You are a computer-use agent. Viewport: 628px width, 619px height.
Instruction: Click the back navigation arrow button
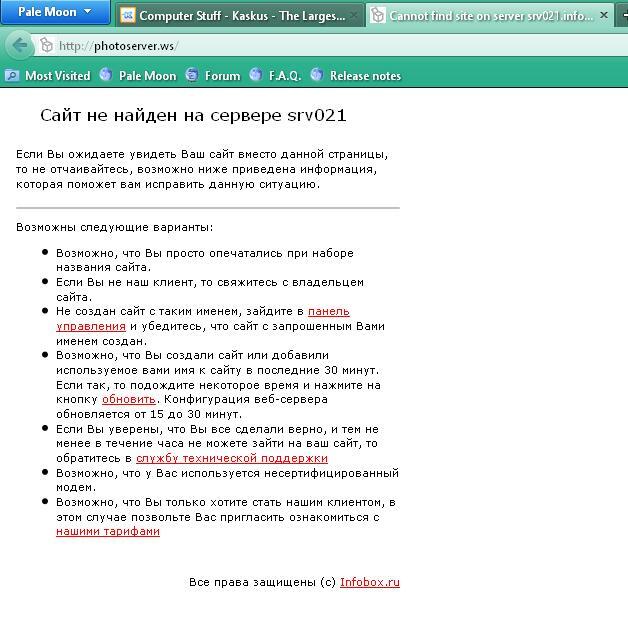tap(19, 46)
